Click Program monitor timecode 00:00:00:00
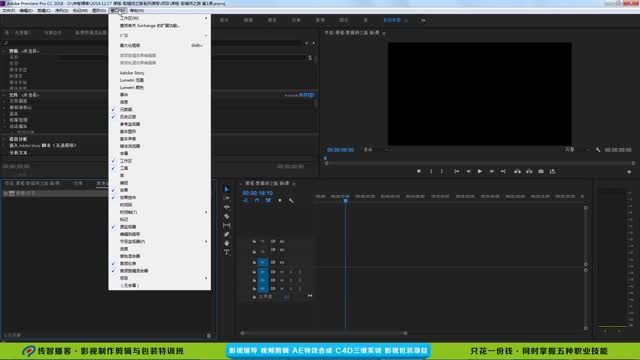Image resolution: width=640 pixels, height=360 pixels. 340,150
